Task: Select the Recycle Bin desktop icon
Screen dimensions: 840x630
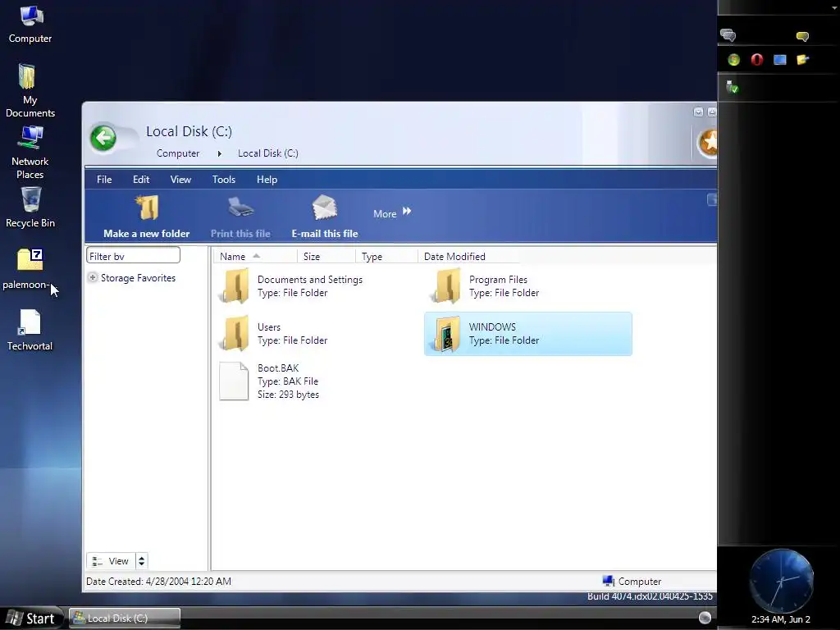Action: click(x=30, y=208)
